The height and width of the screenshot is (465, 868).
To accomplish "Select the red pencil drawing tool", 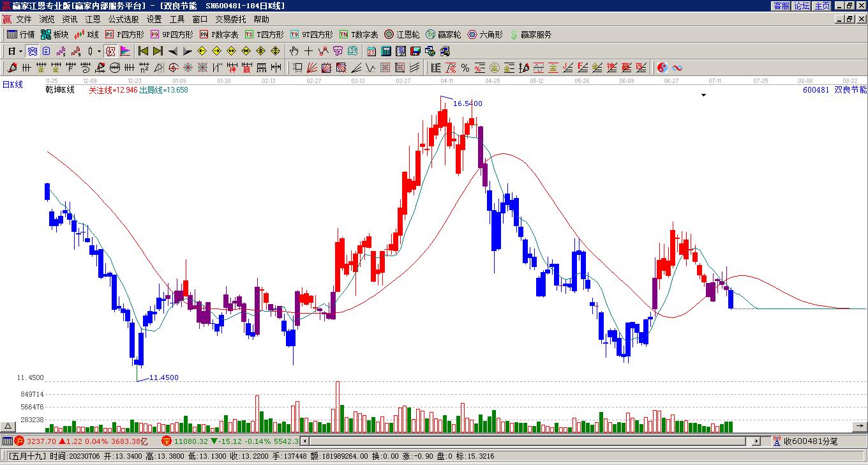I will (x=11, y=68).
